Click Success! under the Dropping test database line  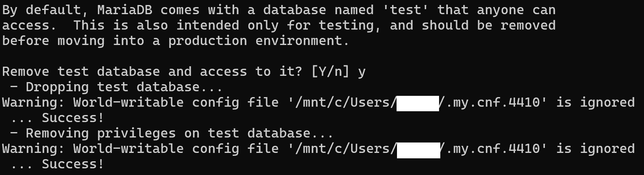72,118
